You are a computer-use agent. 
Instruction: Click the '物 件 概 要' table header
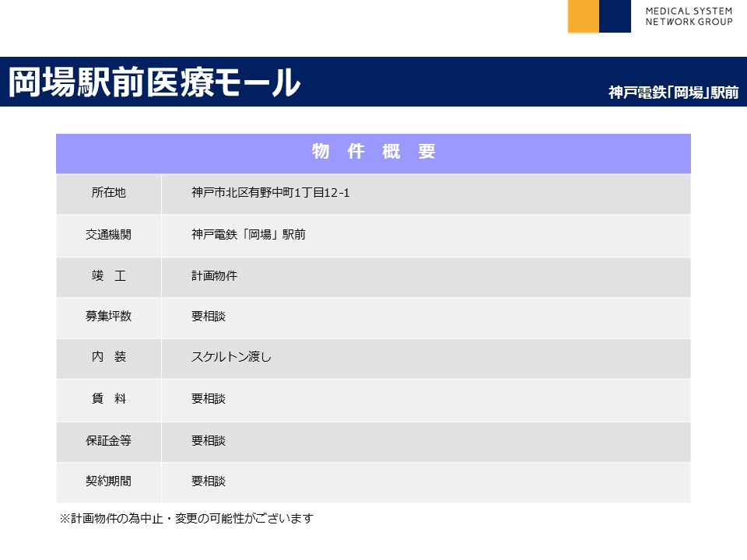point(373,152)
